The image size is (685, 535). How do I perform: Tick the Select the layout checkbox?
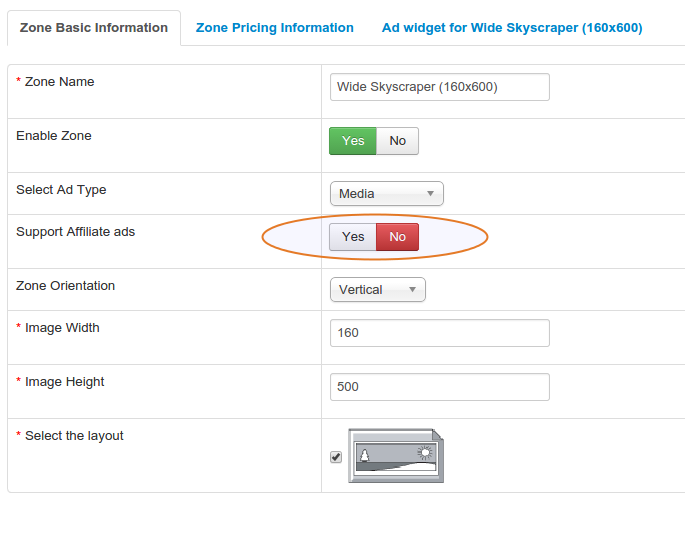tap(336, 457)
